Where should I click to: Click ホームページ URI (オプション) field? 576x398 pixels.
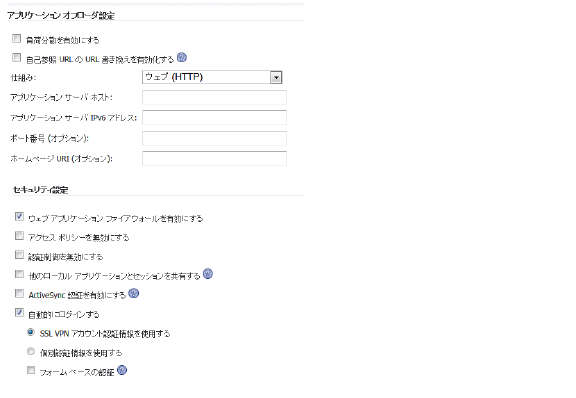[214, 158]
